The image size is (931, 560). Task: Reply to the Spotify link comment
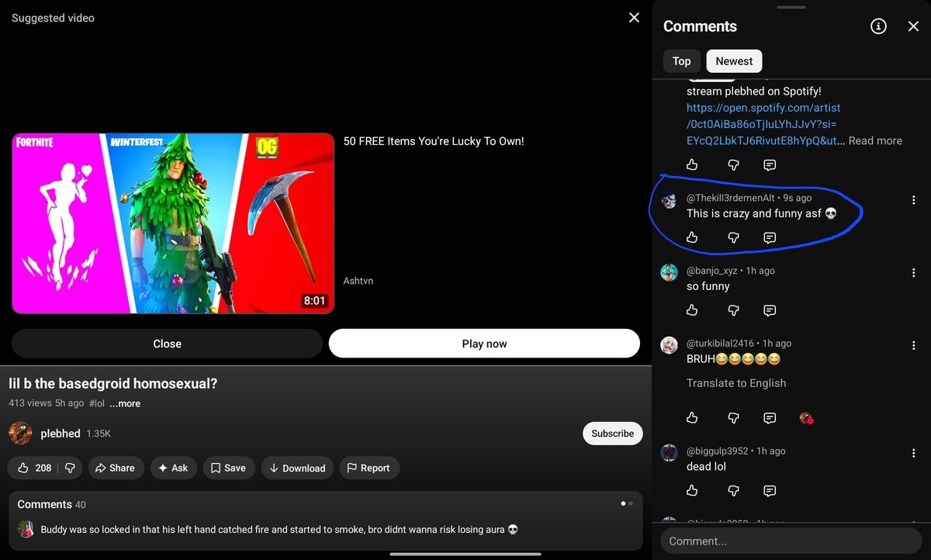770,164
